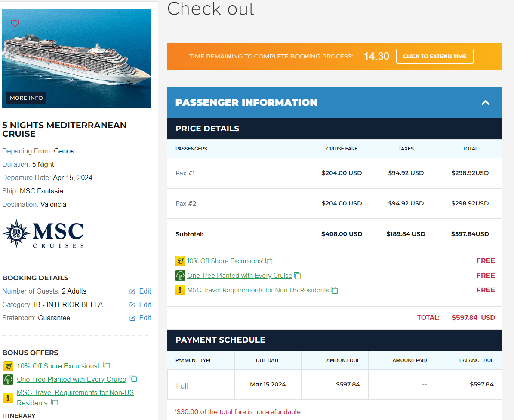
Task: Click the sidebar yellow exclamation warning icon
Action: pyautogui.click(x=8, y=398)
